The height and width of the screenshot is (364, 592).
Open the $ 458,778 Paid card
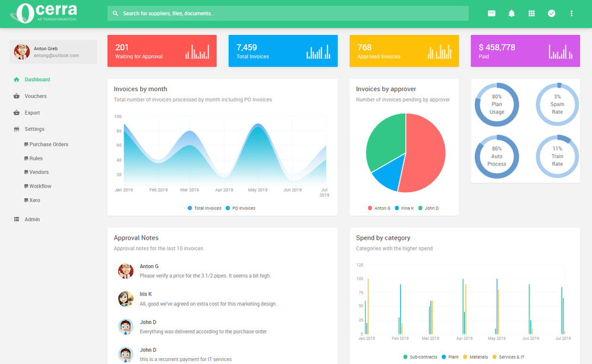coord(525,51)
